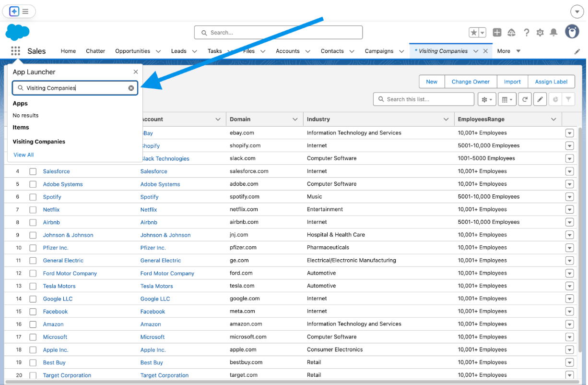Open list view controls gear
This screenshot has height=385, width=588.
click(487, 99)
